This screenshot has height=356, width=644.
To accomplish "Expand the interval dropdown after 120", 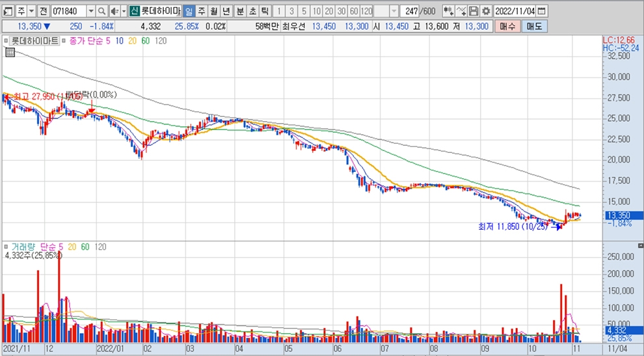I will tap(394, 11).
